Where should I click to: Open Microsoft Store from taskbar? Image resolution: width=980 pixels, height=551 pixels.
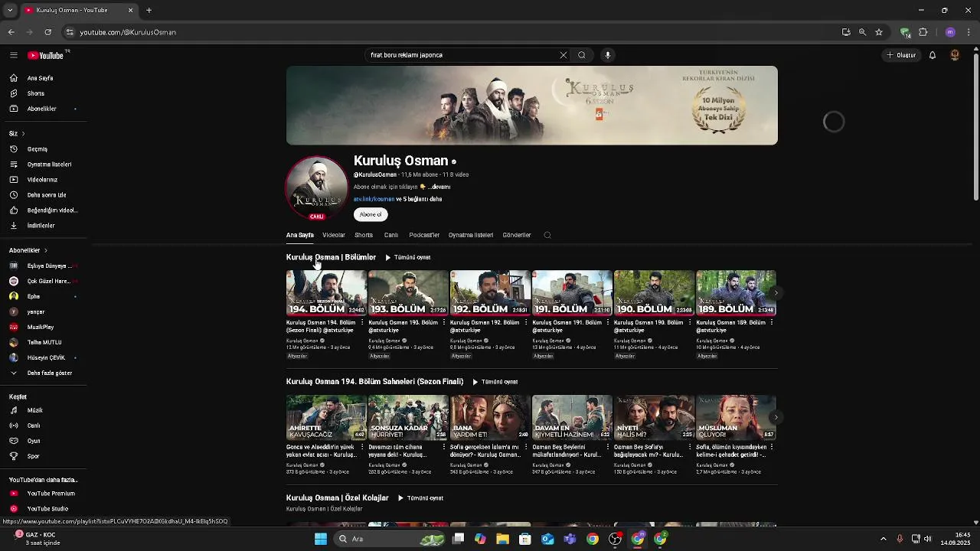pyautogui.click(x=524, y=539)
